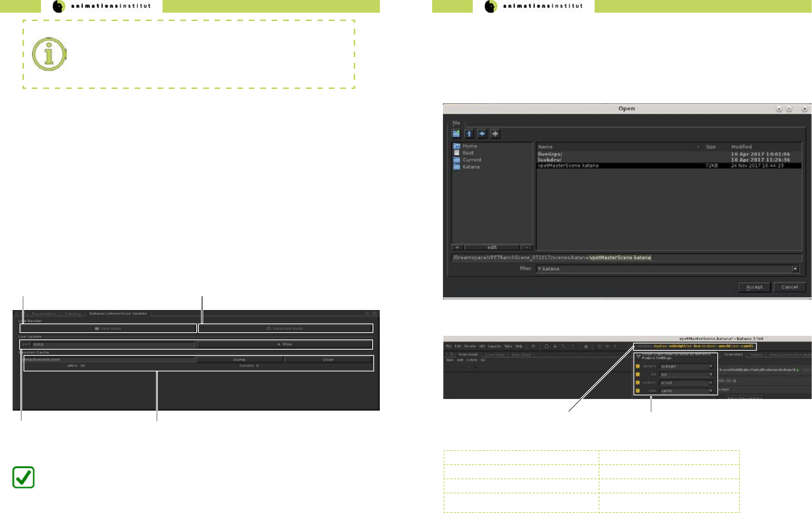The image size is (812, 513).
Task: Open the Katana bookmark folder
Action: (471, 167)
